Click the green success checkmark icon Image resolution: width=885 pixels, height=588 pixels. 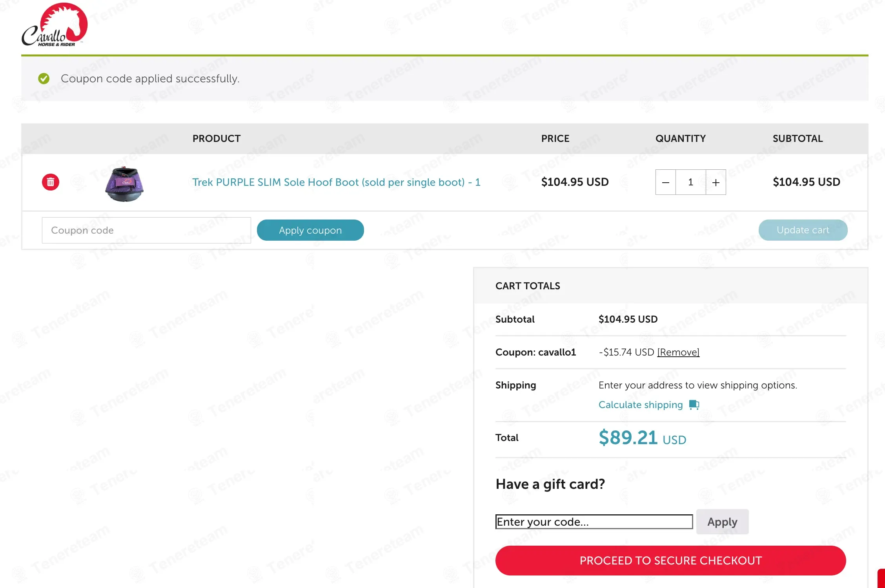click(x=44, y=79)
